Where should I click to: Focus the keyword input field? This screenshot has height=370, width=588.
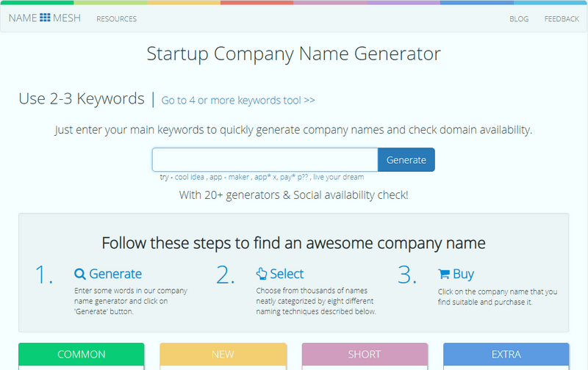coord(265,160)
